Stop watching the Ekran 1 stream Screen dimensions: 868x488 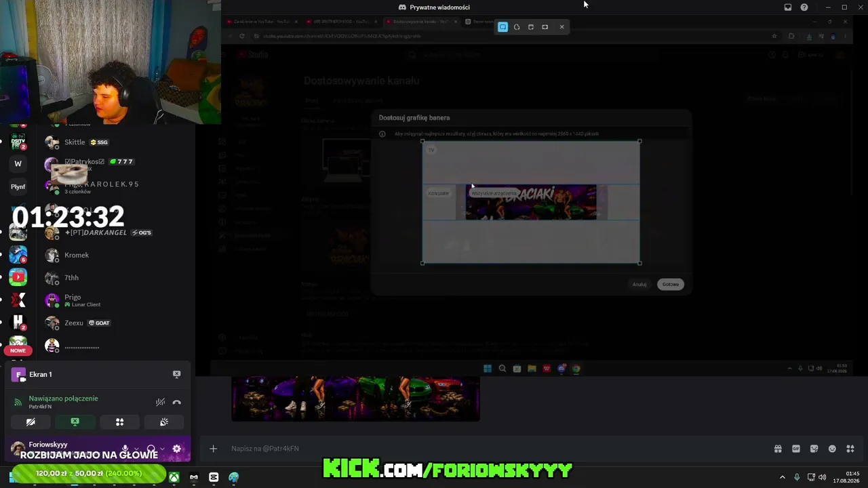pos(176,374)
